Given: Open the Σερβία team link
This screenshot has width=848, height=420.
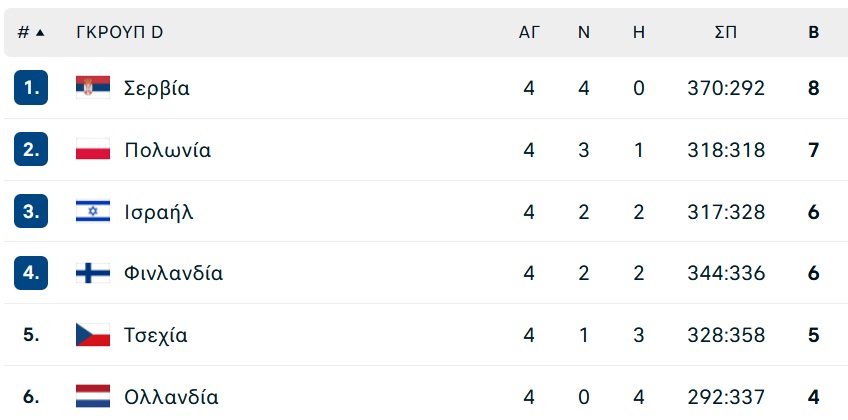Looking at the screenshot, I should [x=157, y=88].
